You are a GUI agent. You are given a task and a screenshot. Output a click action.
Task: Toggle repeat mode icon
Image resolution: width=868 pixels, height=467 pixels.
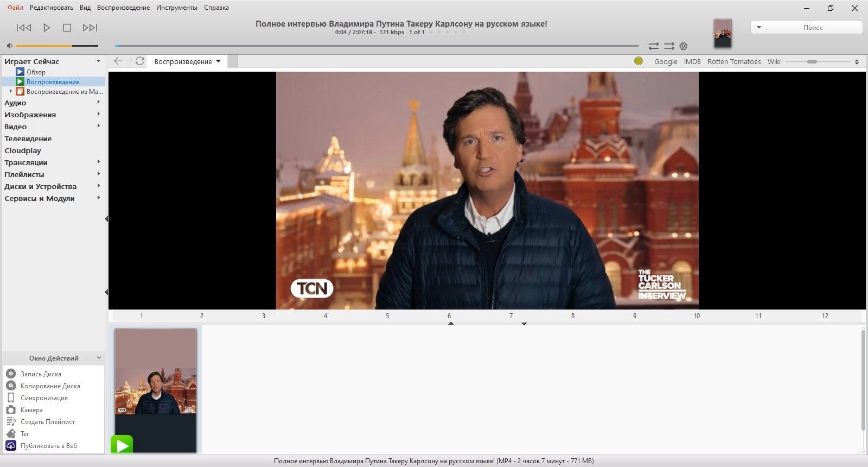point(654,46)
